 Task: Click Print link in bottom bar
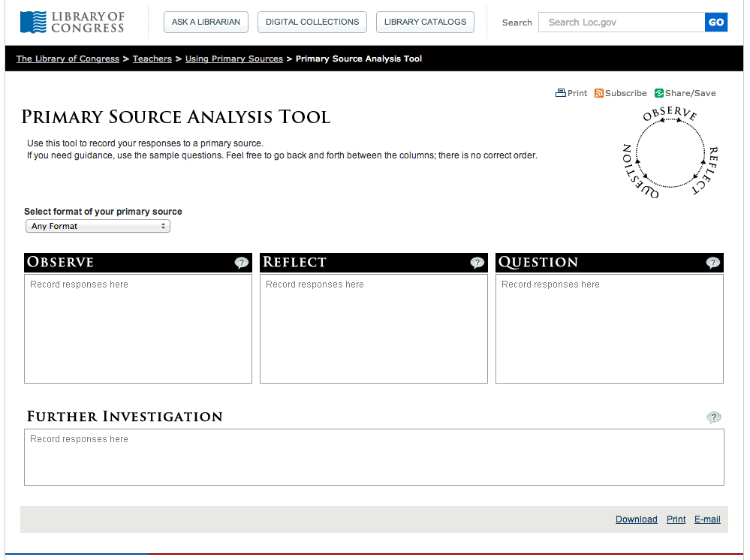pos(676,519)
